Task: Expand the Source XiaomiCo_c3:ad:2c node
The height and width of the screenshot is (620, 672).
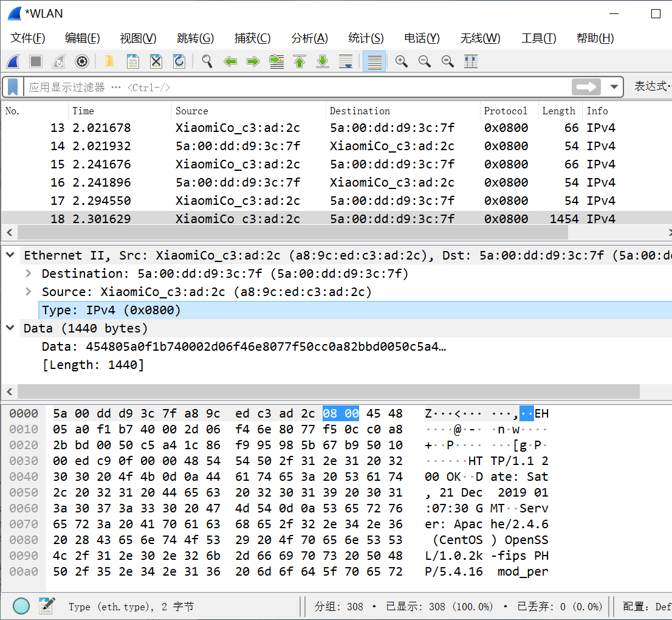Action: (29, 292)
